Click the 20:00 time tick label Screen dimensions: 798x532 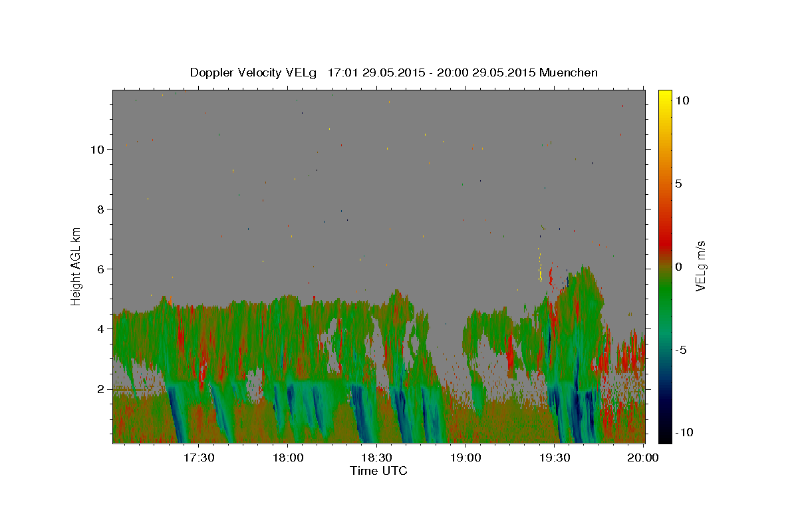[643, 458]
